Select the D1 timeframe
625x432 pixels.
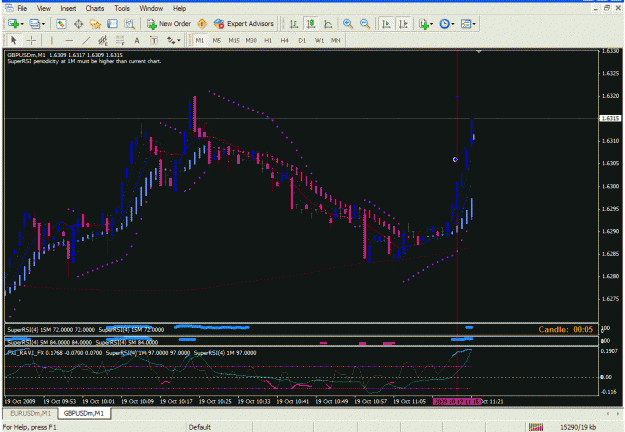pos(302,40)
